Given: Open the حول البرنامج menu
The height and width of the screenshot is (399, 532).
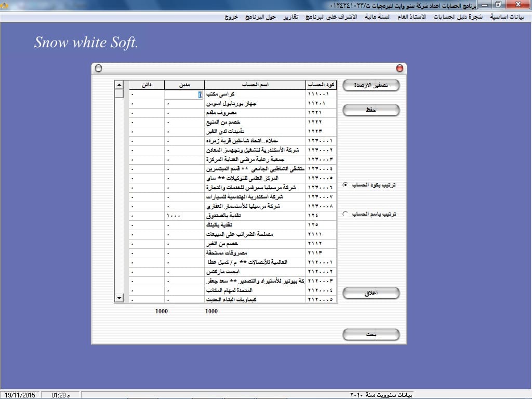Looking at the screenshot, I should (x=260, y=17).
